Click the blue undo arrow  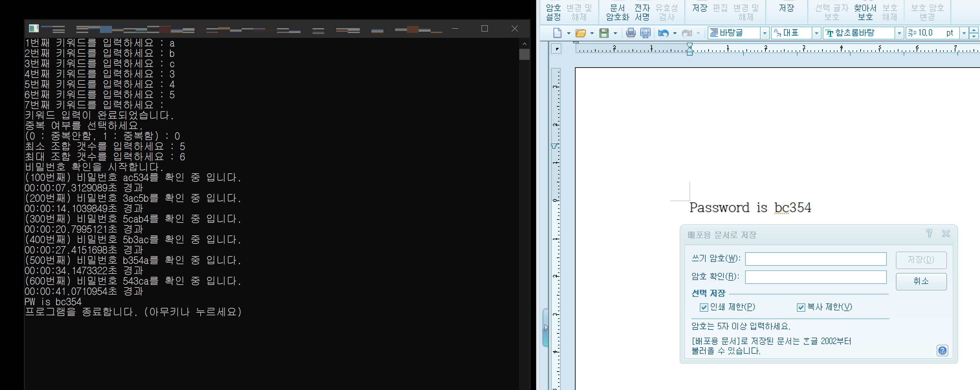click(663, 33)
